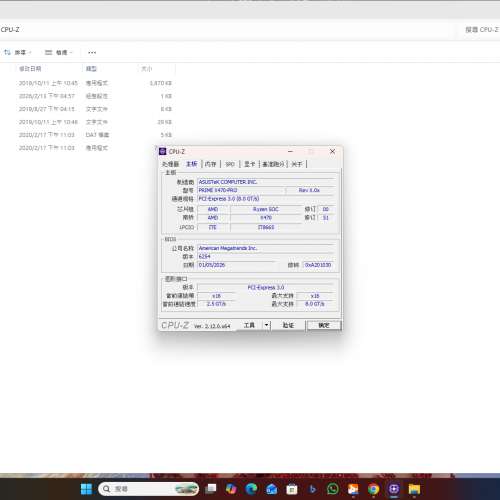The height and width of the screenshot is (500, 500).
Task: Open Microsoft Store from the taskbar
Action: click(x=292, y=489)
